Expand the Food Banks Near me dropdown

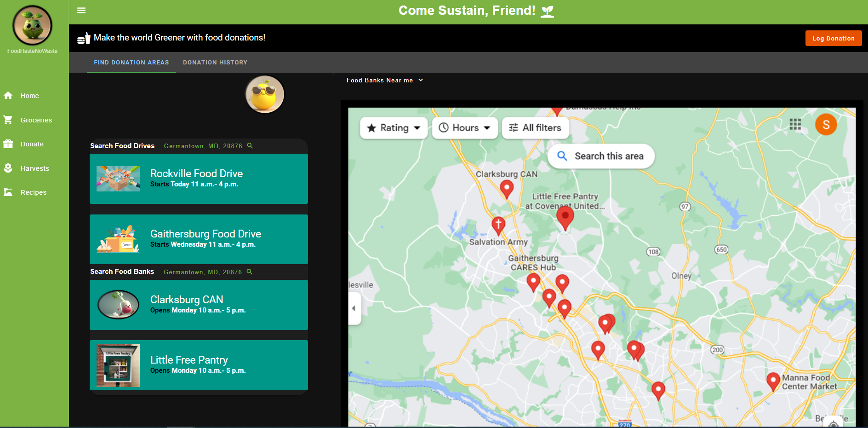(x=385, y=80)
